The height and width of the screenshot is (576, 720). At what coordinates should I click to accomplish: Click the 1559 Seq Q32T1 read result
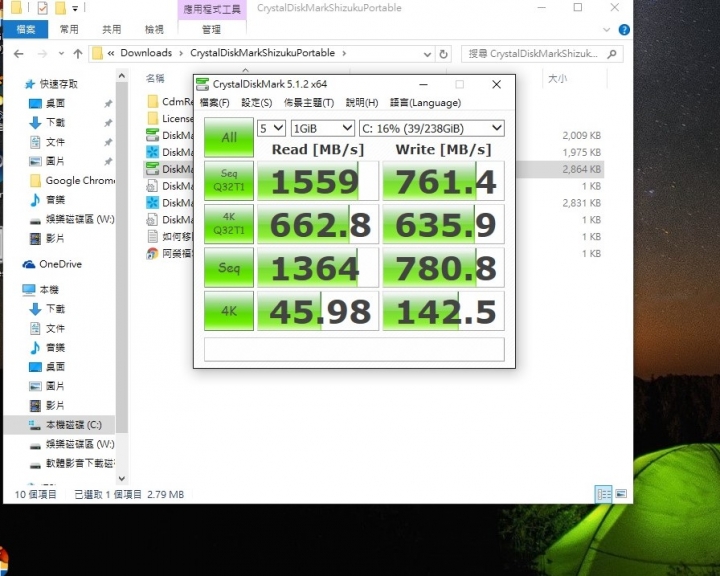tap(318, 181)
